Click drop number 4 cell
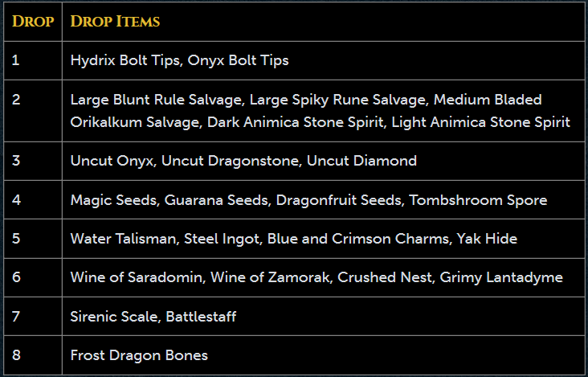Viewport: 588px width, 377px height. coord(33,200)
